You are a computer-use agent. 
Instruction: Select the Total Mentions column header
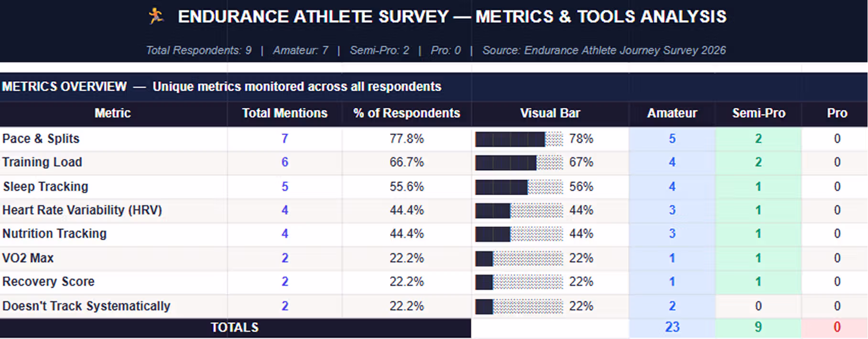285,113
